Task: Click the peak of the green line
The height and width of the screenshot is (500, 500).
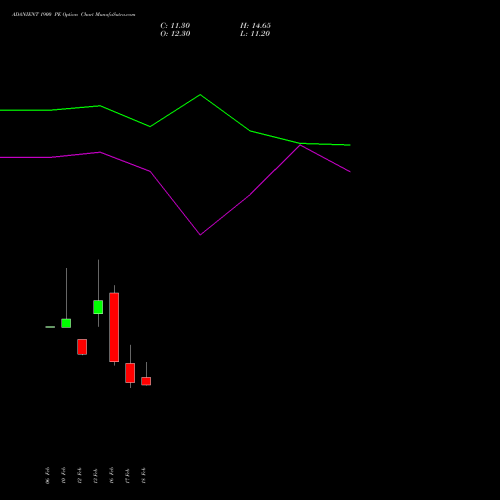Action: 200,95
